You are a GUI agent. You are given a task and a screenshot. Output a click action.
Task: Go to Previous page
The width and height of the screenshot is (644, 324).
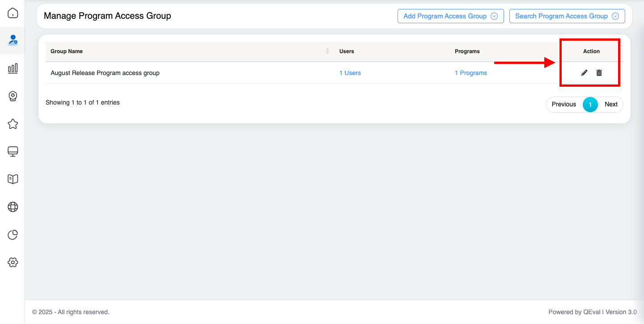[563, 104]
